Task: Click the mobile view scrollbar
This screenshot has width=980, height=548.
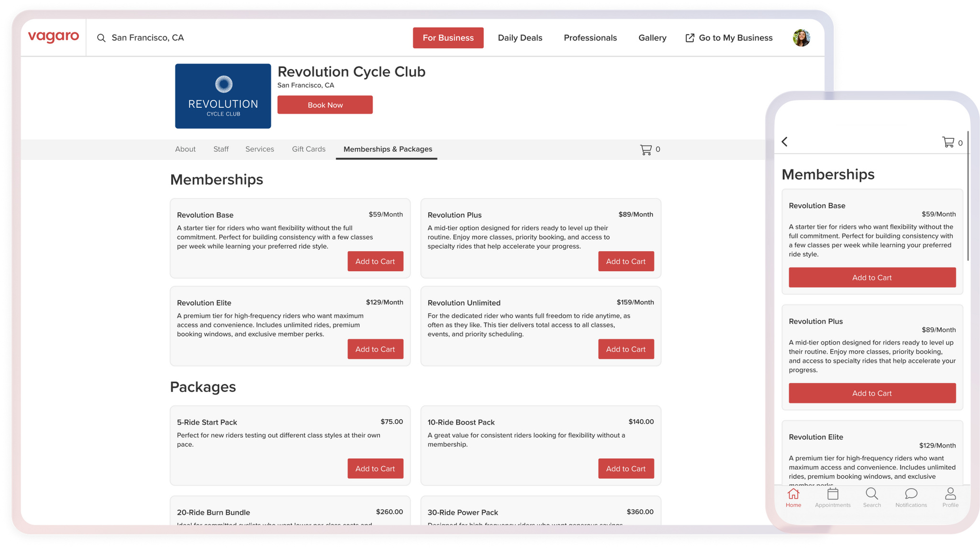Action: point(968,196)
